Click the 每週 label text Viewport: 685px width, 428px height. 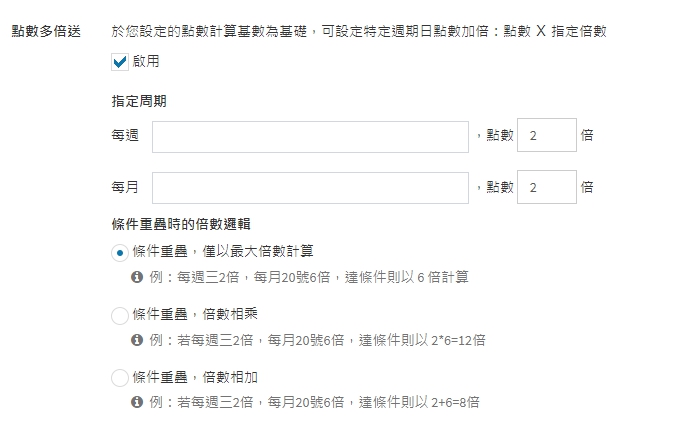125,137
